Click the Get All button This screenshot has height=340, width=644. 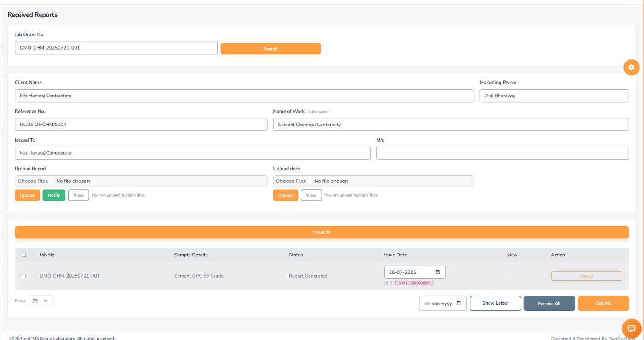(604, 303)
